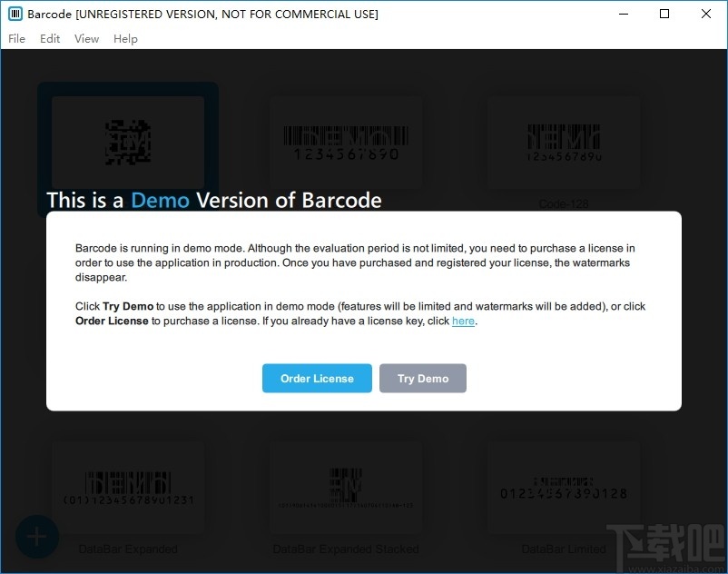Maximize the Barcode window
The image size is (728, 574).
[664, 14]
